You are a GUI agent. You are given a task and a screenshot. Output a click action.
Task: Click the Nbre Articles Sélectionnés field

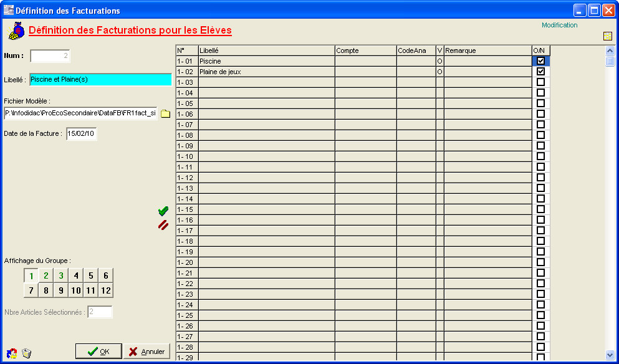tap(100, 312)
